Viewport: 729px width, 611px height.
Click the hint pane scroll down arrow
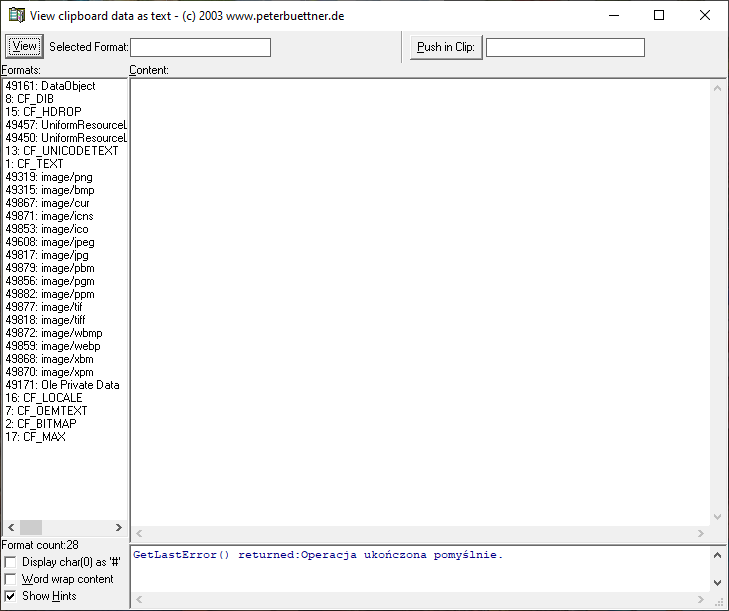718,582
